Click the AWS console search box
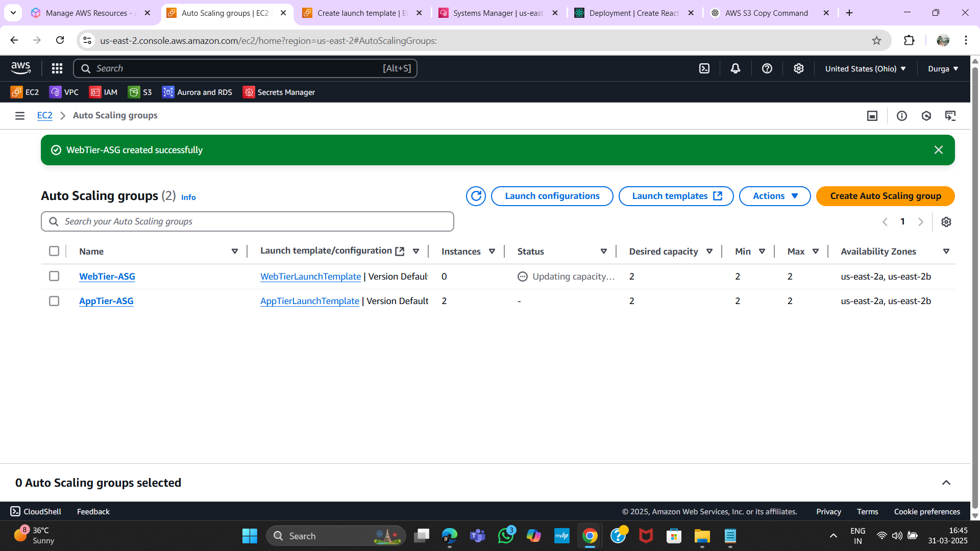 tap(245, 68)
